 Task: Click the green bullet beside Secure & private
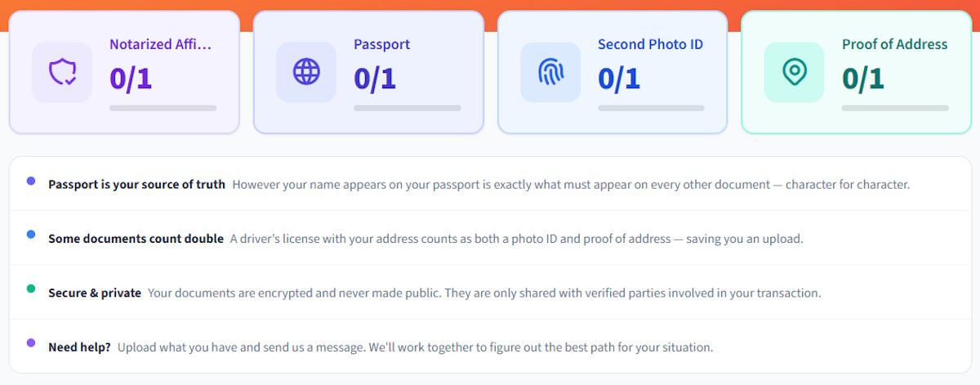pos(31,289)
